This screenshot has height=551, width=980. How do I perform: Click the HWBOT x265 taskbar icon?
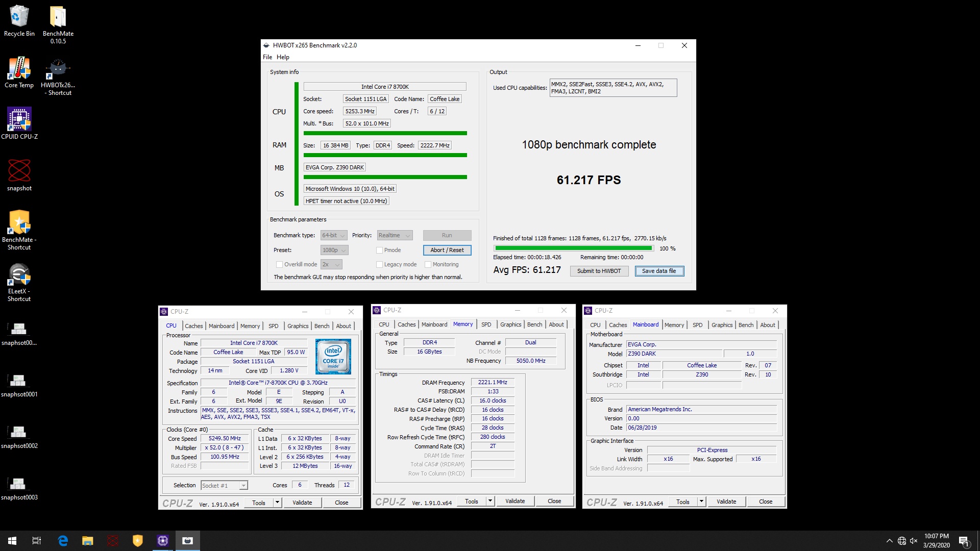188,541
